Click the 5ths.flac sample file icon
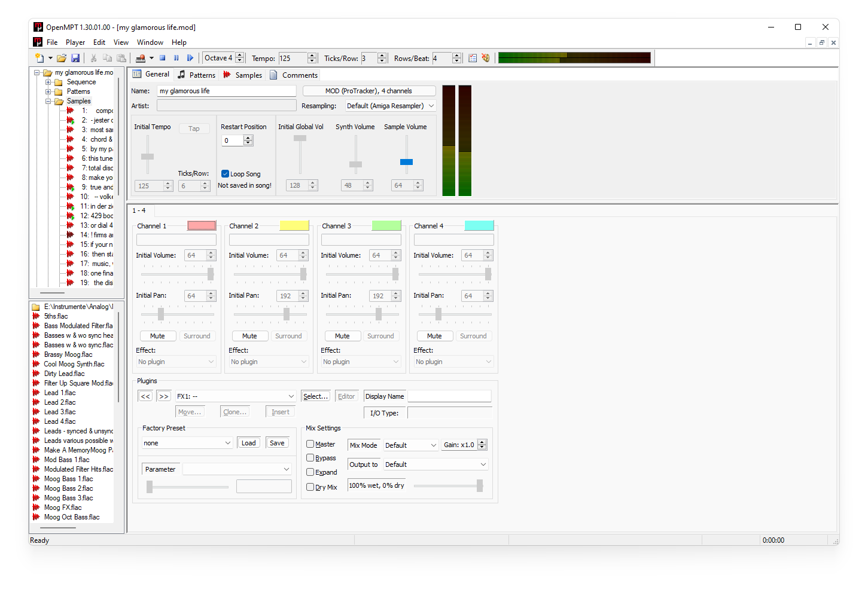This screenshot has width=868, height=593. [x=36, y=316]
